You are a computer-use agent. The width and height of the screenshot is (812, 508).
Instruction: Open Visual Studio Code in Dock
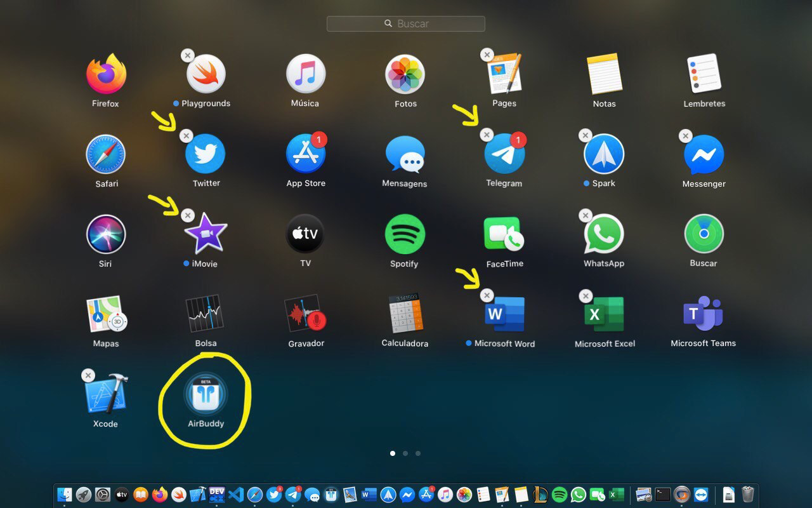(236, 494)
